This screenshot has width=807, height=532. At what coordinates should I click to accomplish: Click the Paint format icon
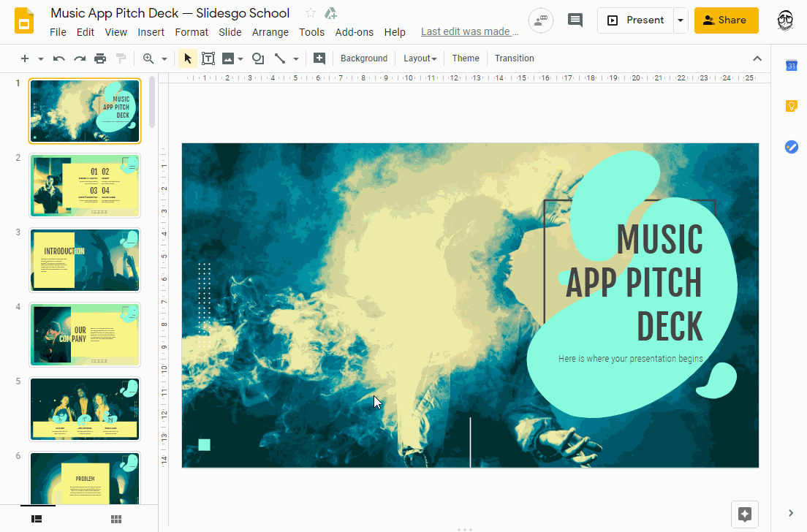coord(121,58)
